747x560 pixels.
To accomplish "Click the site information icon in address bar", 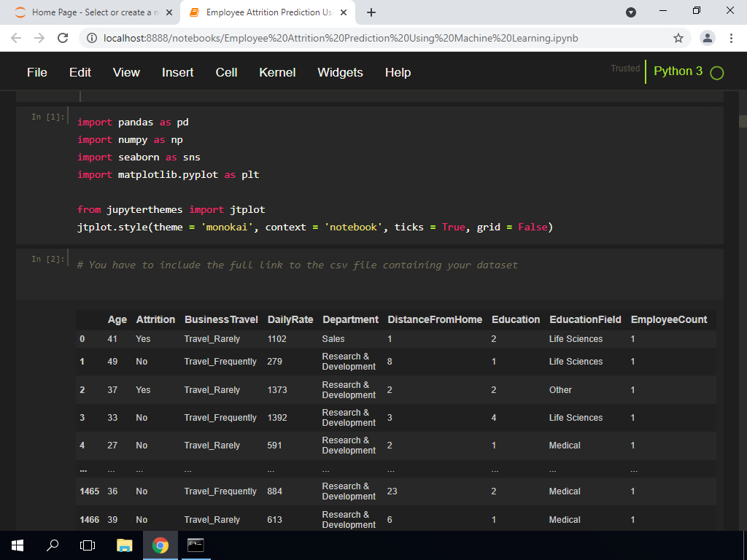I will [92, 38].
